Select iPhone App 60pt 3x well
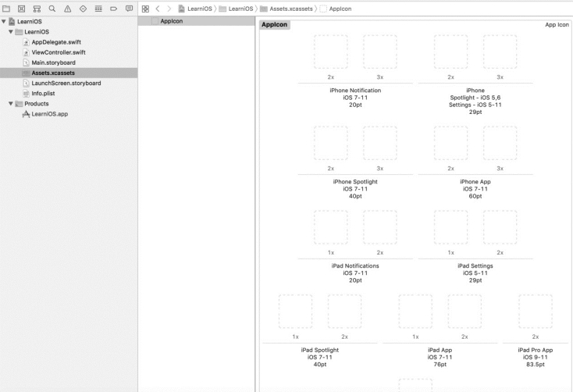 tap(500, 143)
